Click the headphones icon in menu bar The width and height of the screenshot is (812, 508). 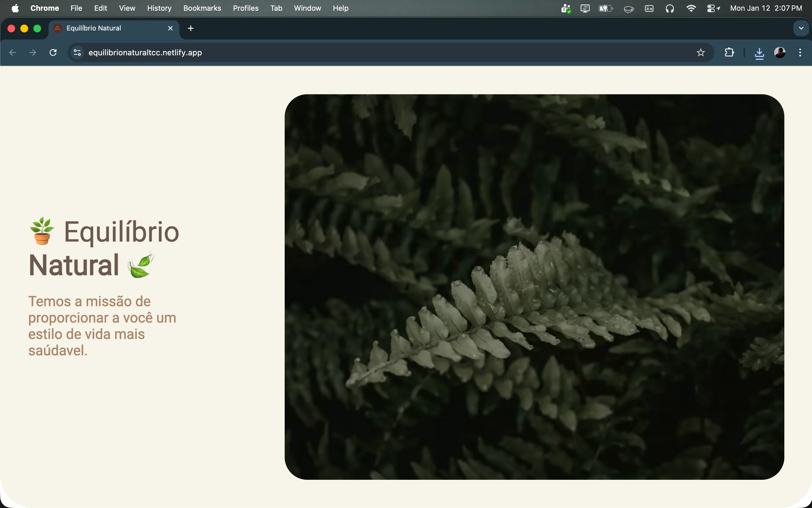(x=670, y=8)
